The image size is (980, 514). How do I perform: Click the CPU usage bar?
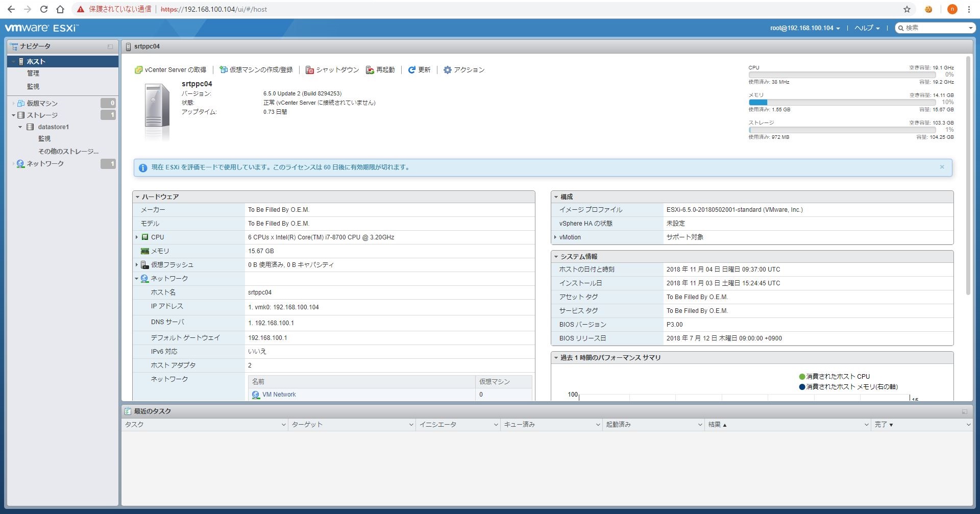pos(842,75)
